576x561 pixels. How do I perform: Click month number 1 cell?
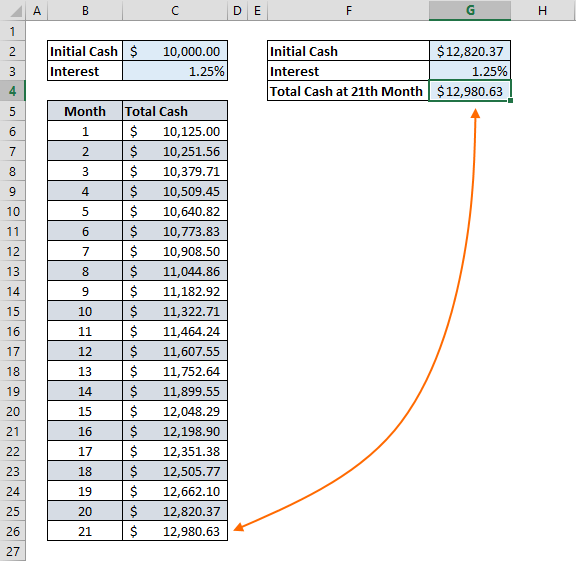point(85,131)
